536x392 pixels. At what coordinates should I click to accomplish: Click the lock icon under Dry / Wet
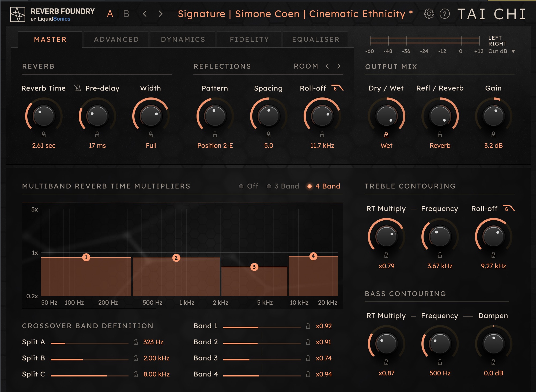386,135
